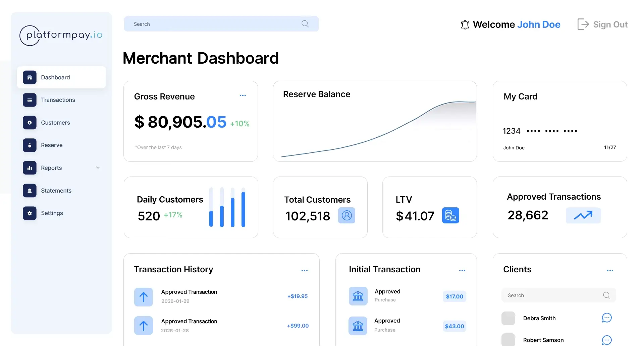Image resolution: width=644 pixels, height=346 pixels.
Task: Open the Statements sidebar page
Action: point(56,191)
